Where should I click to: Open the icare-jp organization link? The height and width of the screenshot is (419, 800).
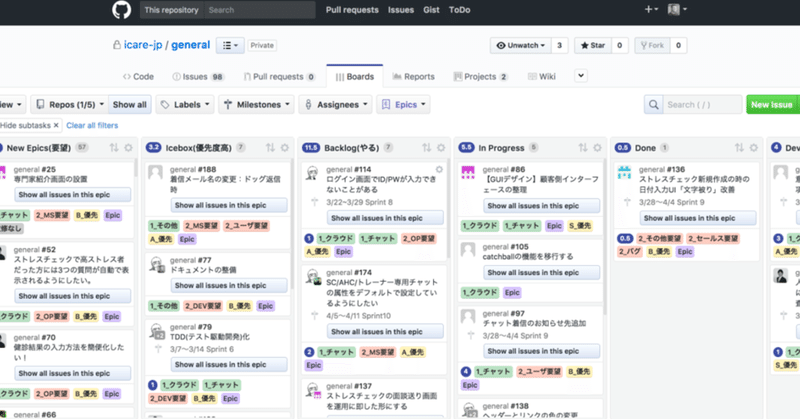143,45
